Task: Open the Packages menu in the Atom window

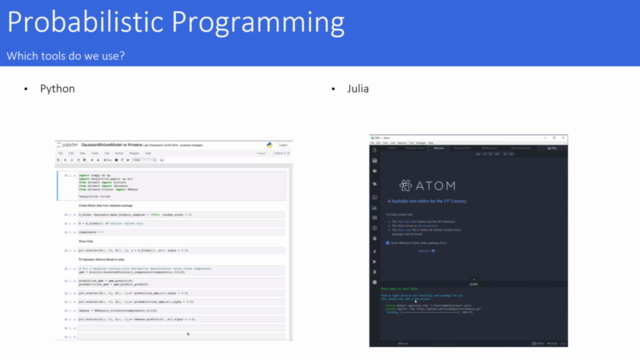Action: [421, 143]
